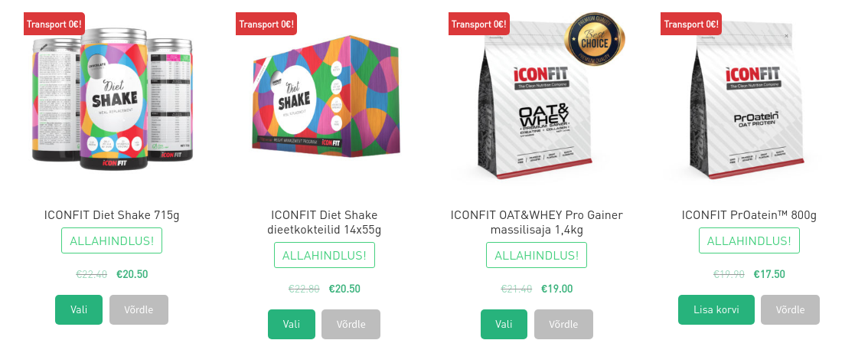Click the Transport 0€ badge on Diet Shake box
868x363 pixels.
(x=266, y=24)
